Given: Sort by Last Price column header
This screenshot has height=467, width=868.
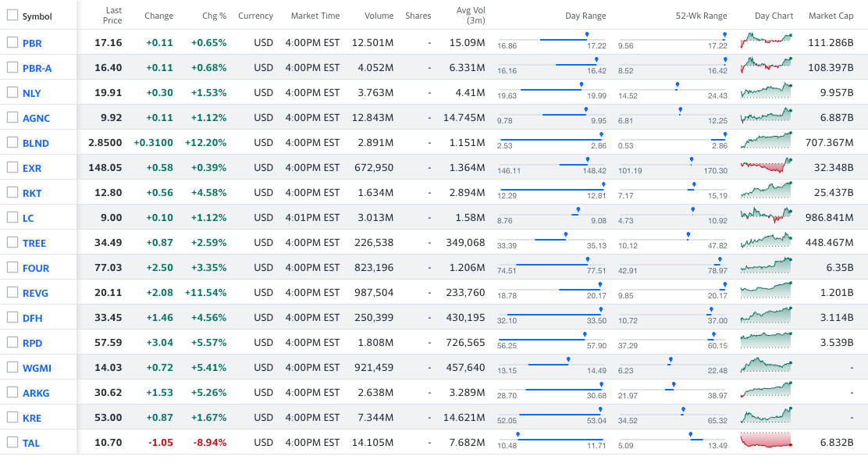Looking at the screenshot, I should (x=112, y=15).
